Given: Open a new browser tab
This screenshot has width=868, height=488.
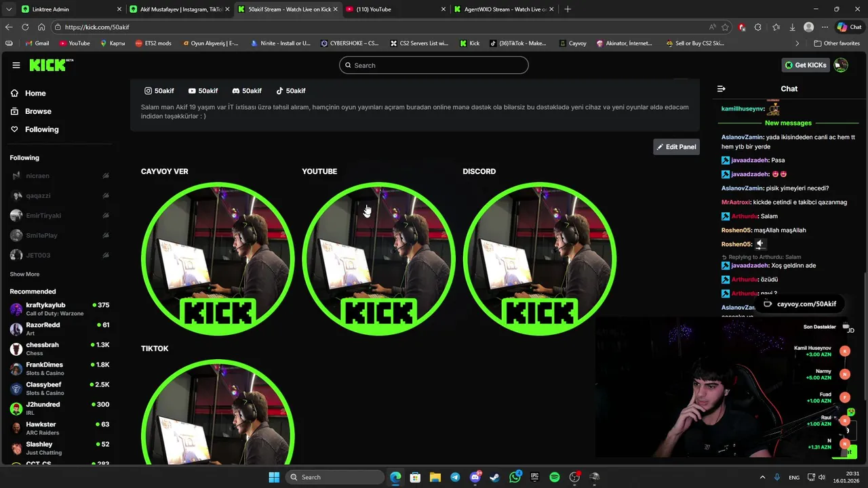Looking at the screenshot, I should pos(568,9).
